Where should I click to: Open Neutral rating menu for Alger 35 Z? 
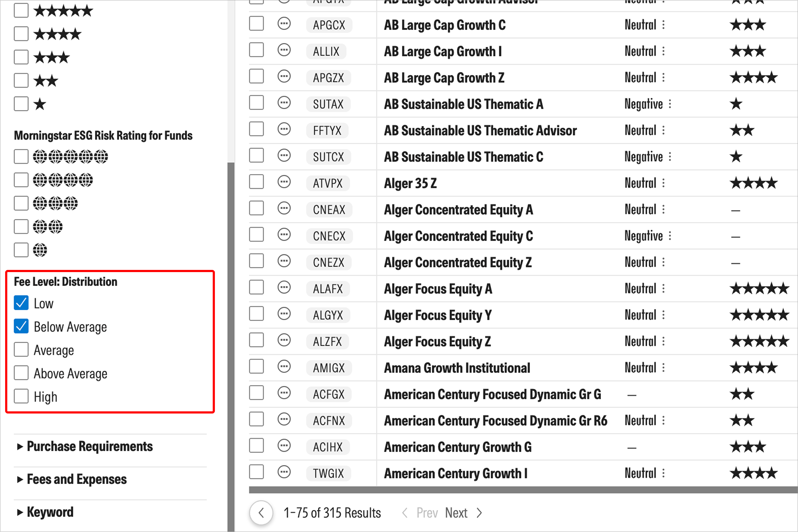tap(663, 183)
